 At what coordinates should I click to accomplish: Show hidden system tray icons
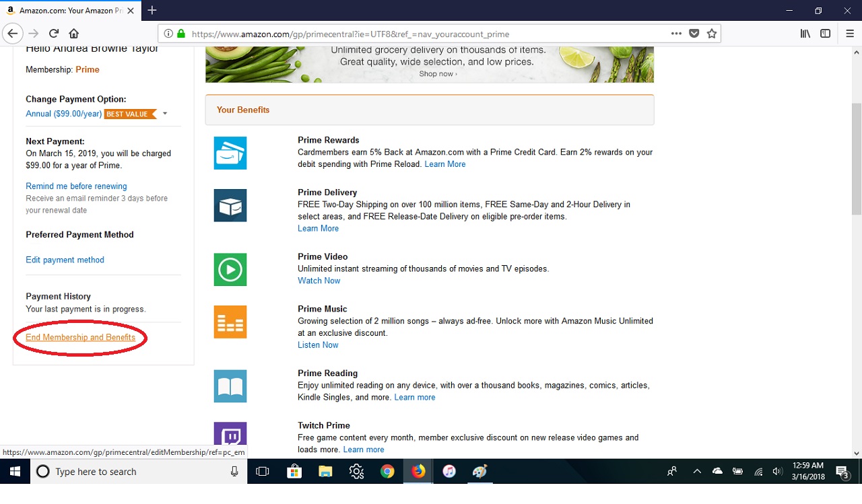point(697,472)
